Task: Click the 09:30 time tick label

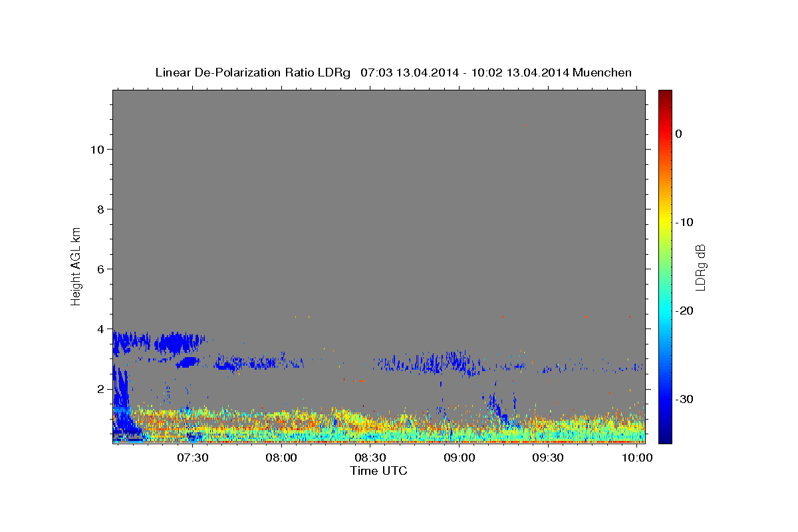Action: coord(549,458)
